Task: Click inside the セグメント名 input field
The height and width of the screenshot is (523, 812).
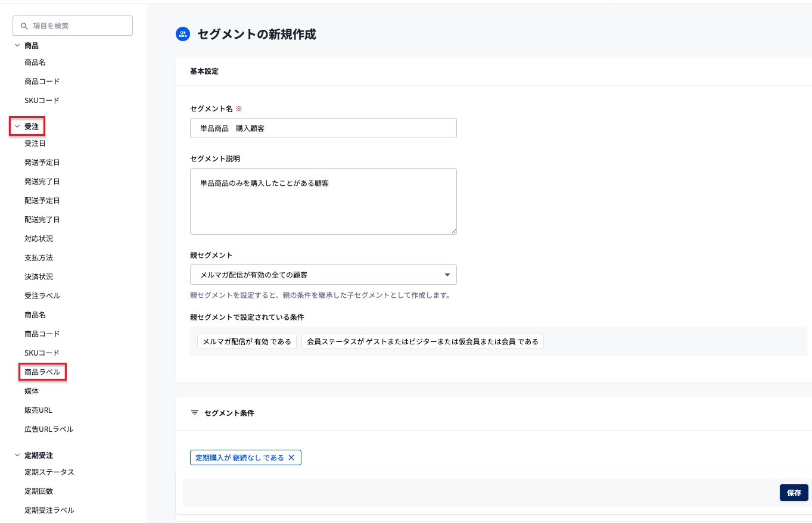Action: pos(323,127)
